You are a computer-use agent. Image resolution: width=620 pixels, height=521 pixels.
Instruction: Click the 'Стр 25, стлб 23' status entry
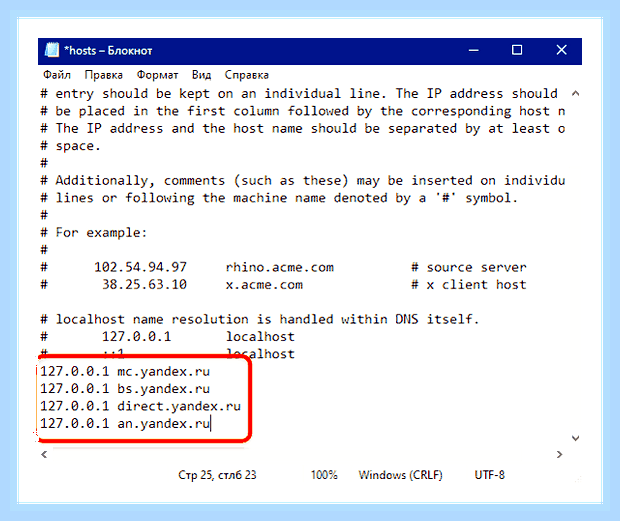coord(217,475)
